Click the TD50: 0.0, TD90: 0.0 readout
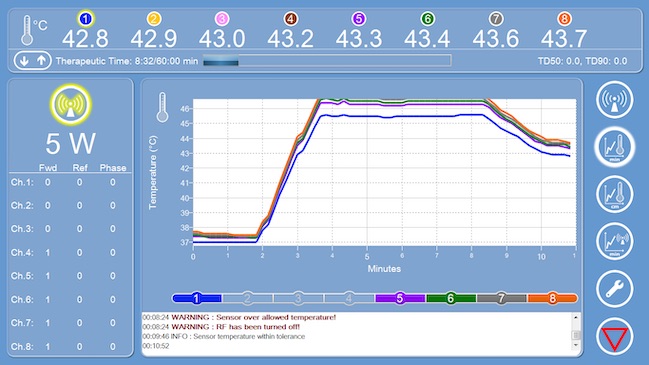 click(583, 61)
